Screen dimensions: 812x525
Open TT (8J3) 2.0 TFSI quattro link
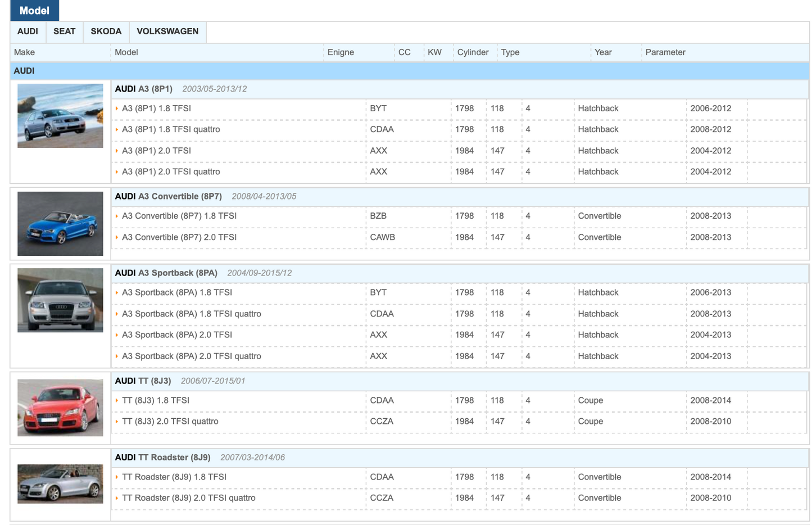[x=170, y=422]
